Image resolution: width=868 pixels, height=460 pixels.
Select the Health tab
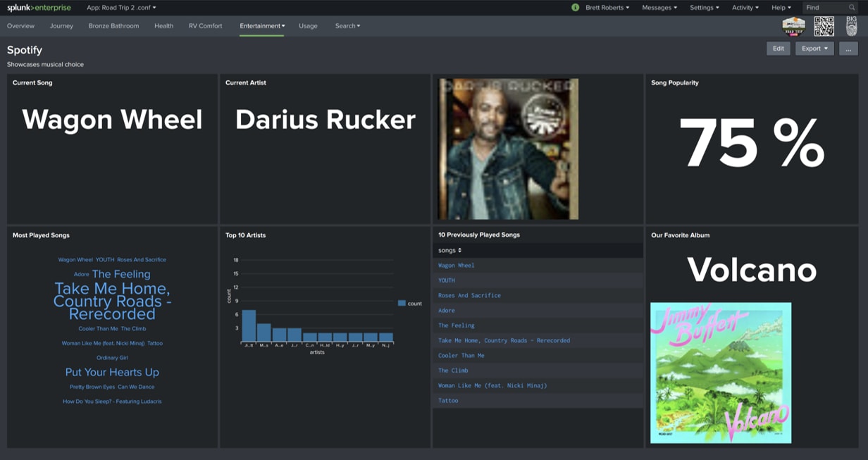pos(163,26)
